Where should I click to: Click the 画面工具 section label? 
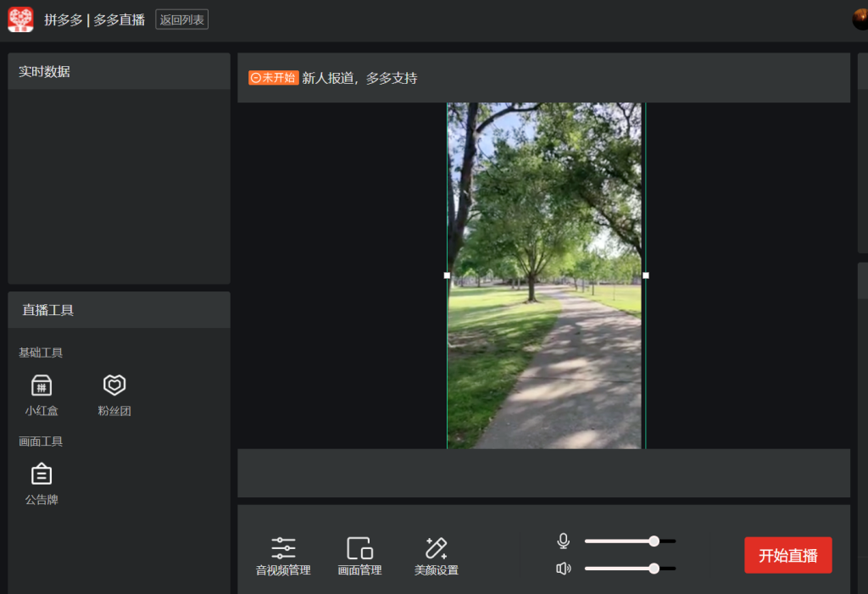pos(41,441)
